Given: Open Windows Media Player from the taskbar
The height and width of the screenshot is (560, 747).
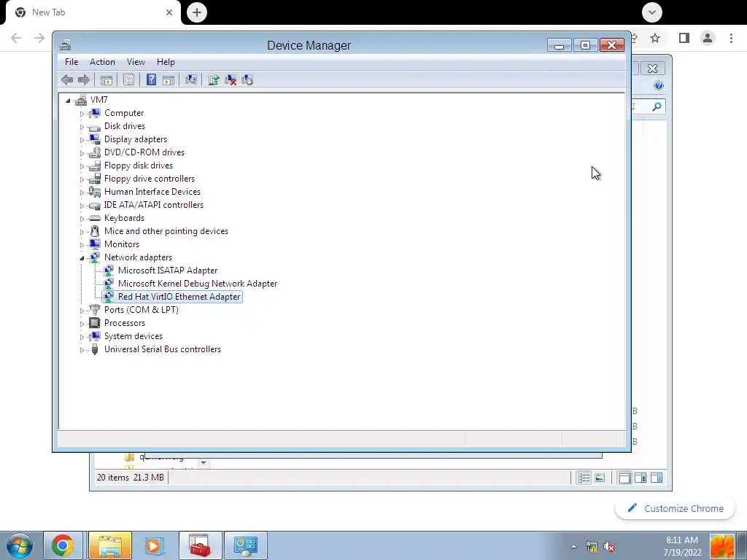Looking at the screenshot, I should (153, 545).
